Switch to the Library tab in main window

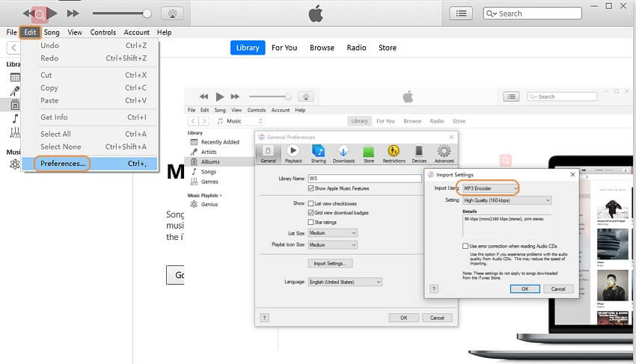tap(248, 48)
